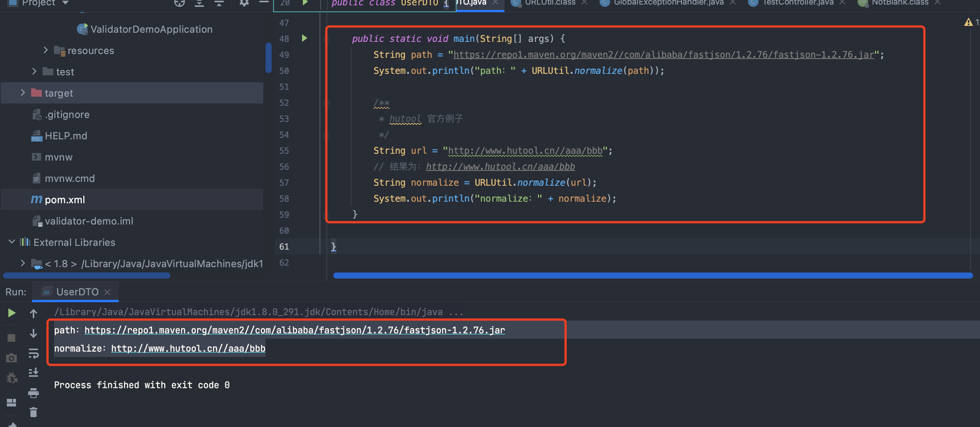Rerun UserDTO with the green play button
Image resolution: width=980 pixels, height=427 pixels.
click(12, 313)
